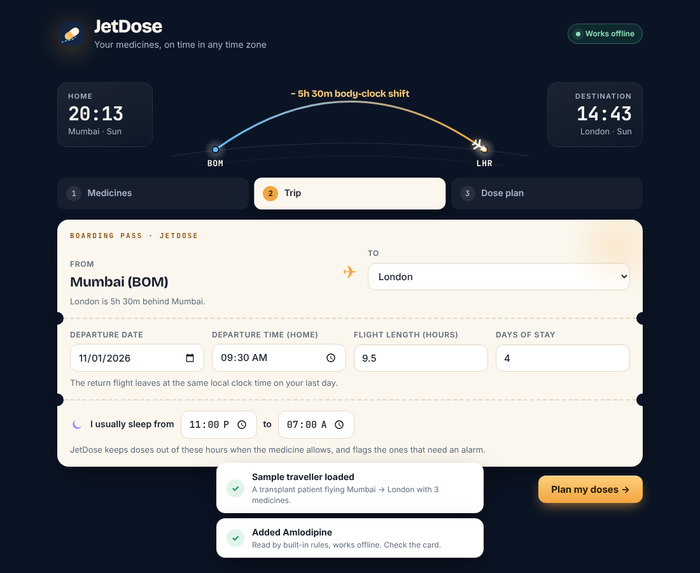Click the JetDose pill logo icon
The image size is (700, 573).
[72, 34]
